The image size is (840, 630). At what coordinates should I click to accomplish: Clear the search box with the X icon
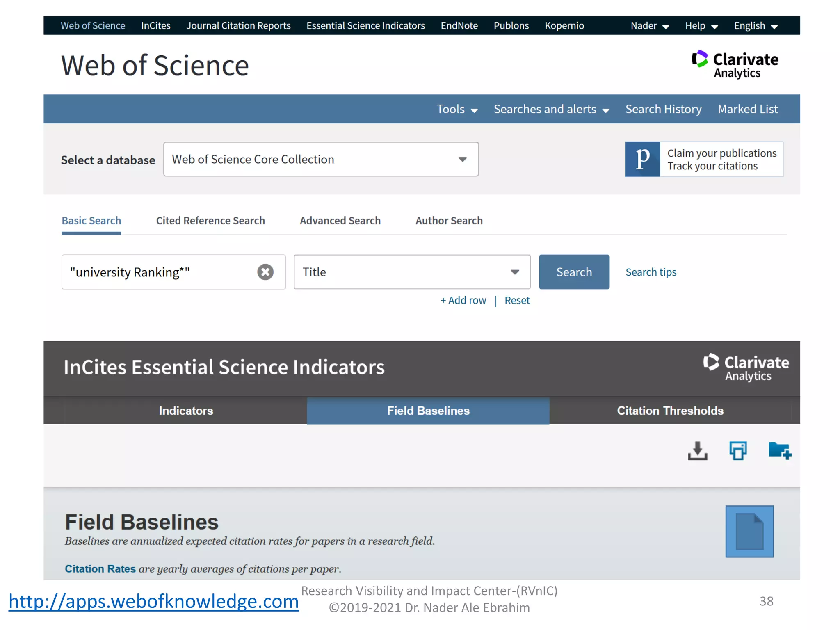(265, 272)
